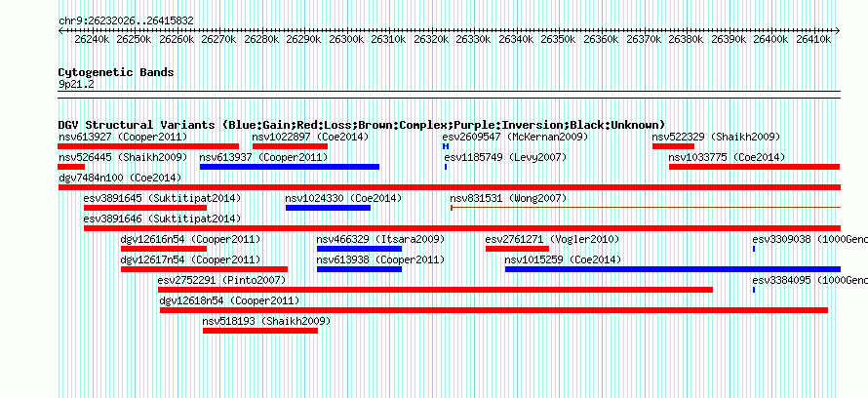Click the blue bar under nsv1015259 (Coe2014)
Screen dimensions: 868x398
pyautogui.click(x=673, y=269)
